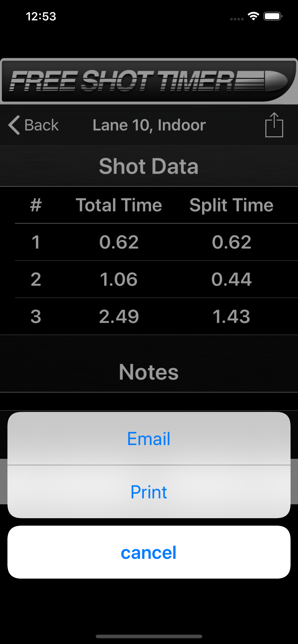
Task: Tap the Free Shot Timer logo banner
Action: click(x=149, y=81)
